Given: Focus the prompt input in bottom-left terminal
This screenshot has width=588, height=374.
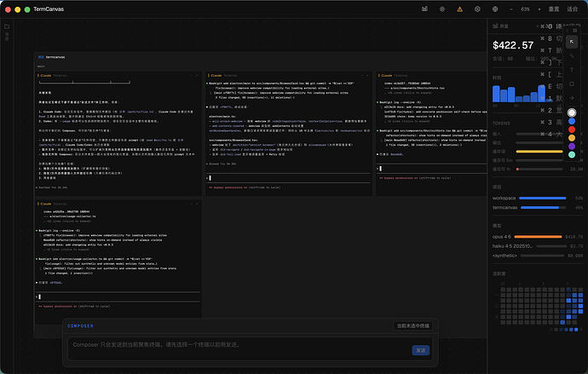Looking at the screenshot, I should click(x=118, y=296).
